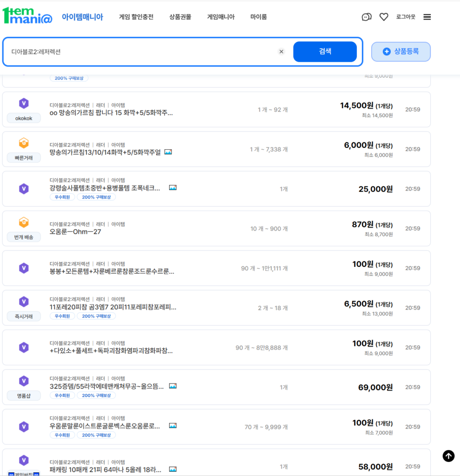Screen dimensions: 460x476
Task: Open the 강령술사풀템초중반 listing
Action: (105, 188)
